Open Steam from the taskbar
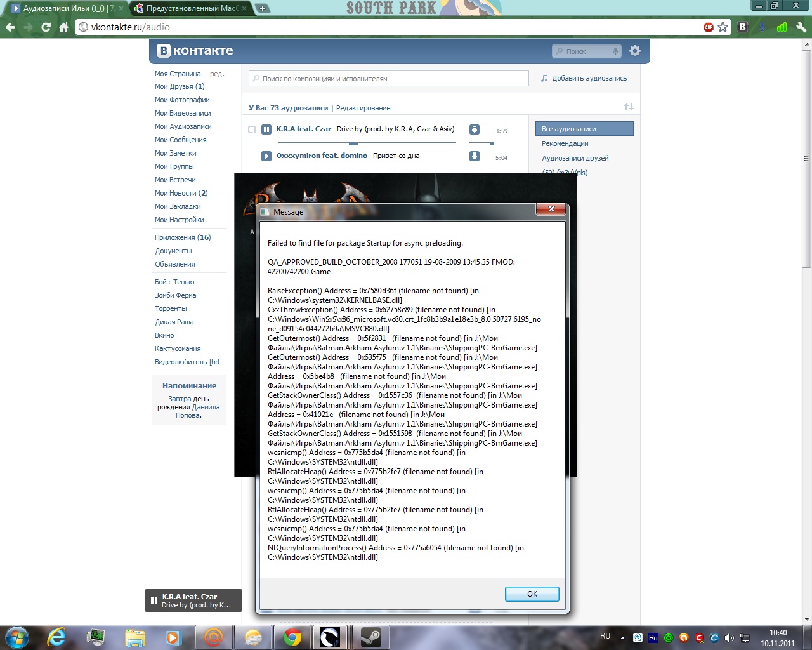The image size is (812, 650). [370, 637]
